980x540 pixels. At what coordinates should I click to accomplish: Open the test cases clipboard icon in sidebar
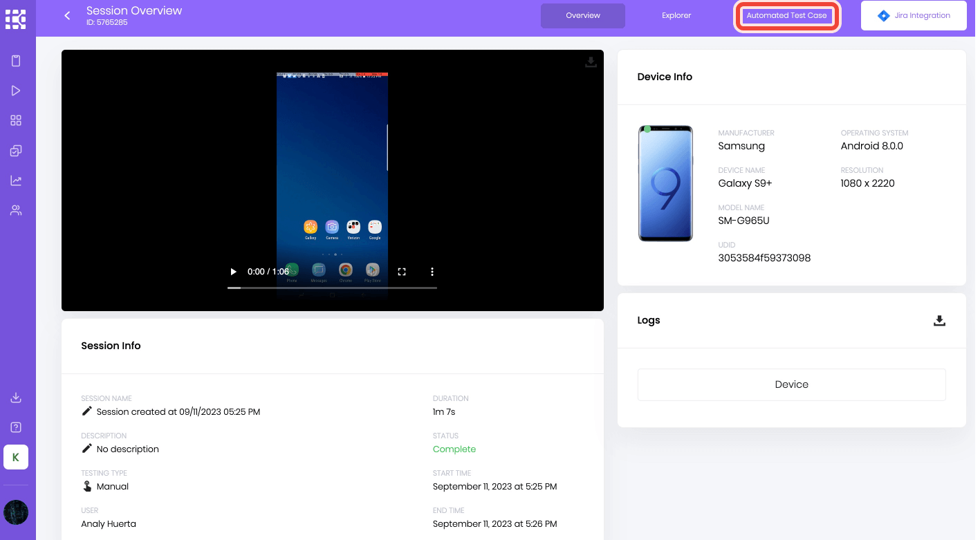coord(16,60)
